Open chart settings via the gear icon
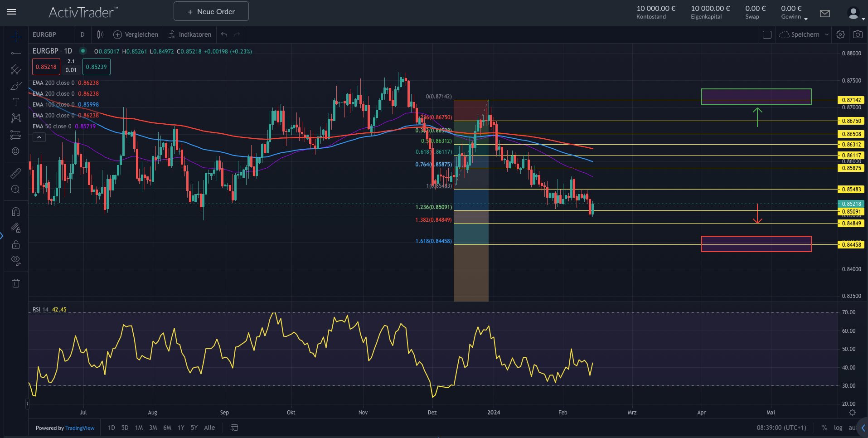Viewport: 868px width, 438px height. [840, 34]
